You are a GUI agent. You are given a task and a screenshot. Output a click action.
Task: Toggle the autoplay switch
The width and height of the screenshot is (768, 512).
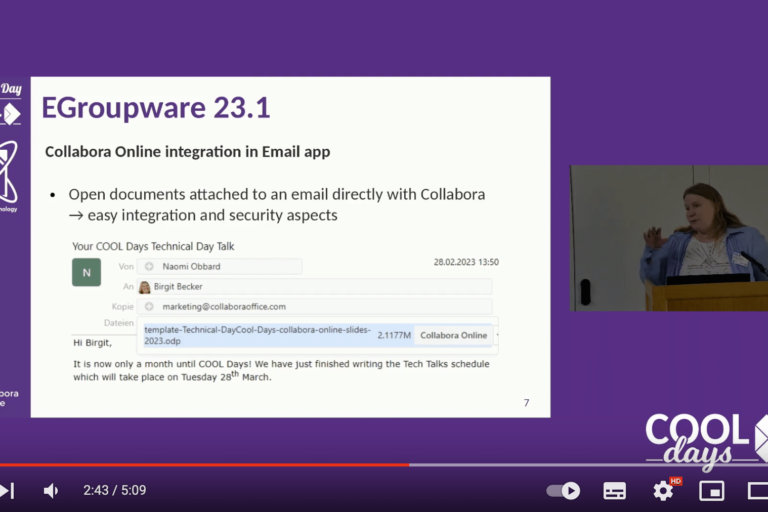[x=563, y=490]
